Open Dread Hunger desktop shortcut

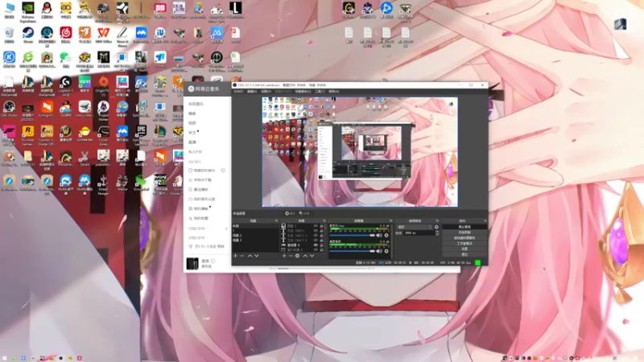[104, 184]
